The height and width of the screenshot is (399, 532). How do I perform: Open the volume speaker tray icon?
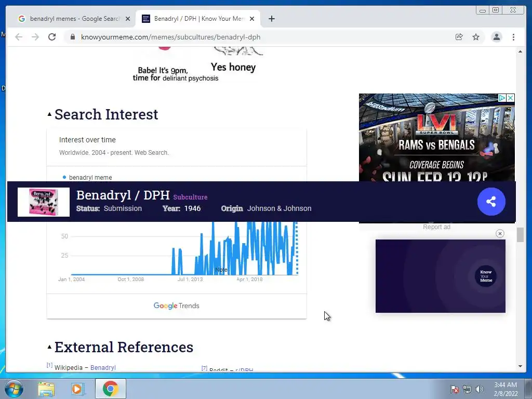479,389
